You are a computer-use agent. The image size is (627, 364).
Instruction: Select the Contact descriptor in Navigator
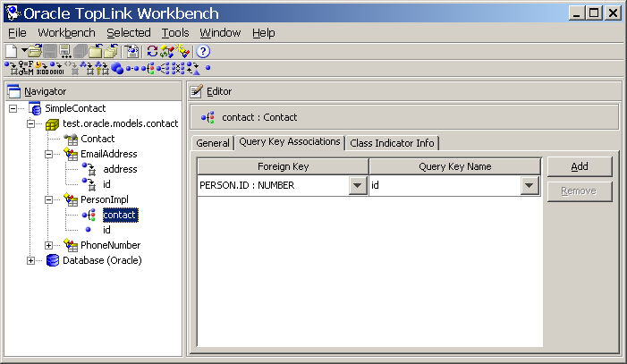coord(97,139)
